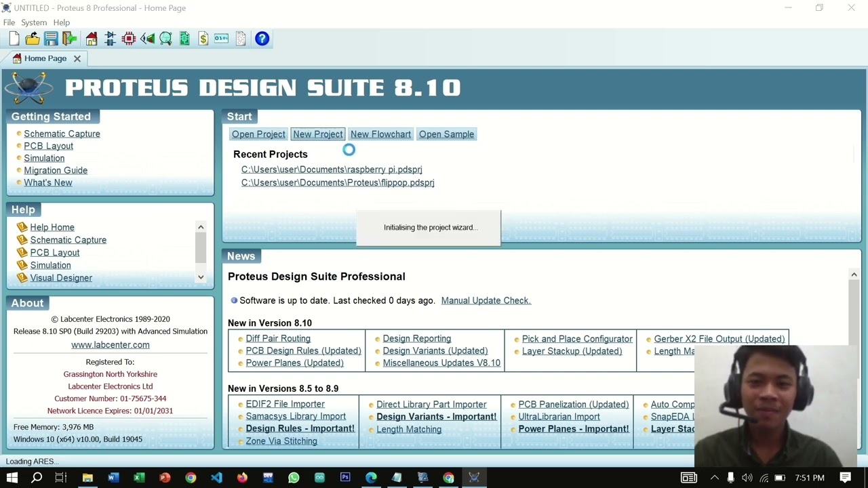Open Power Planes (Updated) link
Image resolution: width=868 pixels, height=488 pixels.
click(294, 363)
